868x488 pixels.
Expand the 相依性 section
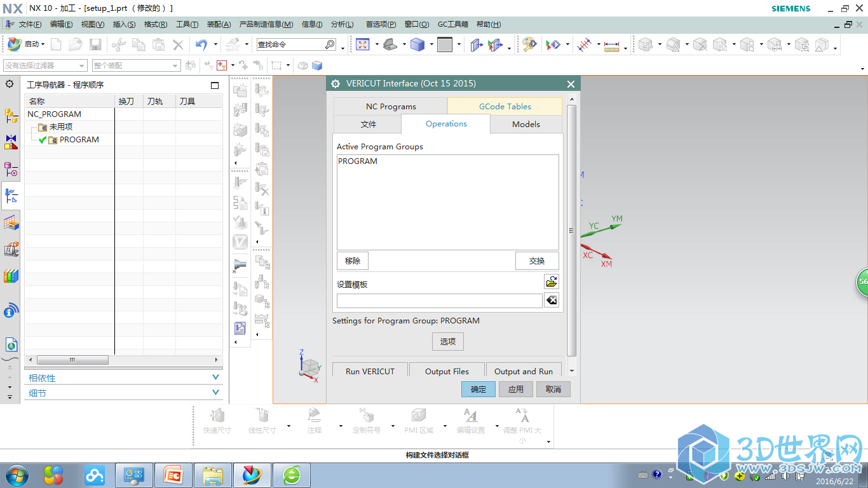123,377
